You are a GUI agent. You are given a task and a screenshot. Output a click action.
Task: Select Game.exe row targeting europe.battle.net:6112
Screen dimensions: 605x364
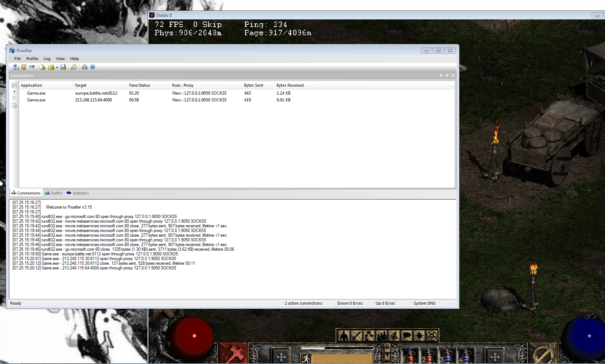tap(237, 93)
